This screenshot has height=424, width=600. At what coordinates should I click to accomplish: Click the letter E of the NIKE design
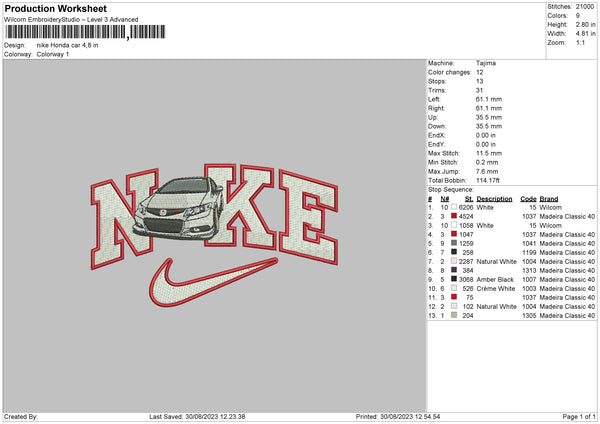coord(308,217)
